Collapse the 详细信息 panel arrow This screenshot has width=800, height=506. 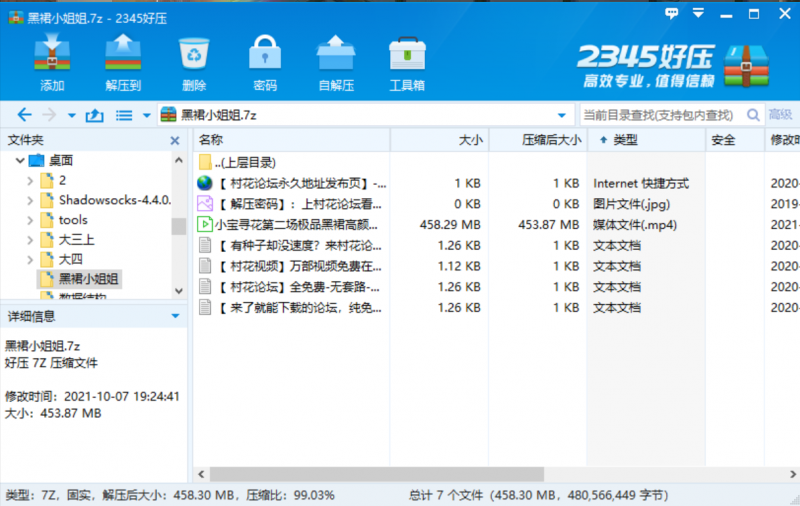176,316
